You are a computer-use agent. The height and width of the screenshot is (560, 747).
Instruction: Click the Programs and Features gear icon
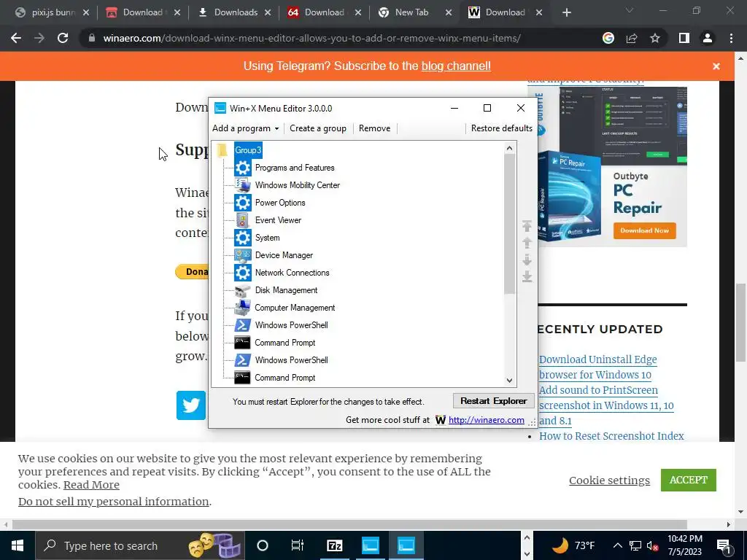pos(242,168)
